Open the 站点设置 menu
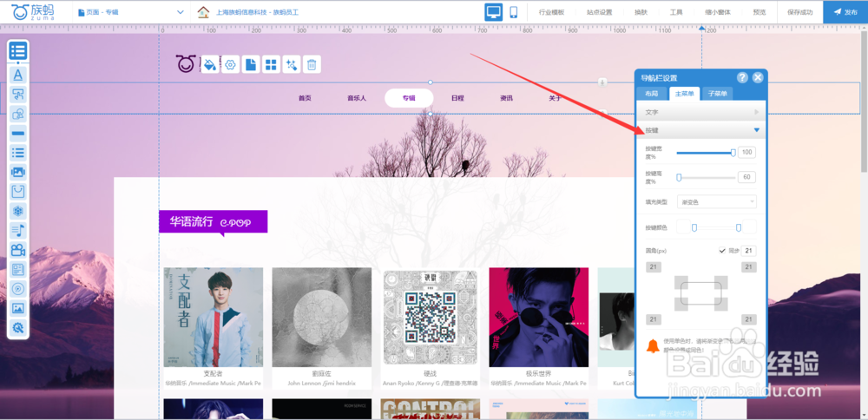The width and height of the screenshot is (868, 420). click(x=600, y=12)
